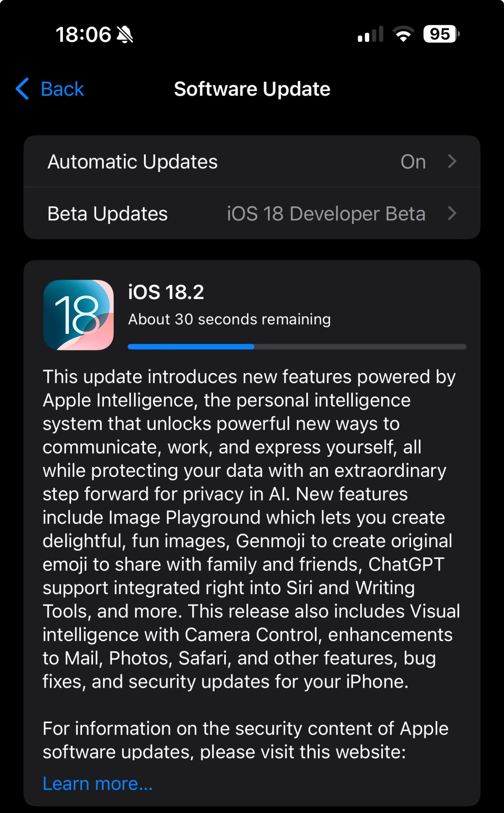Viewport: 504px width, 813px height.
Task: Select the iOS 18 Developer Beta value
Action: [326, 214]
